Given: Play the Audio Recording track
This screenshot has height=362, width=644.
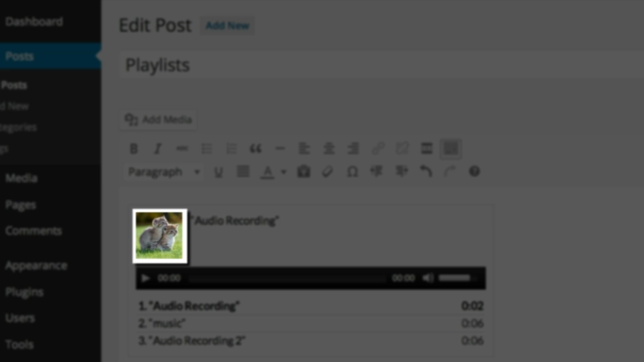Looking at the screenshot, I should (x=145, y=278).
